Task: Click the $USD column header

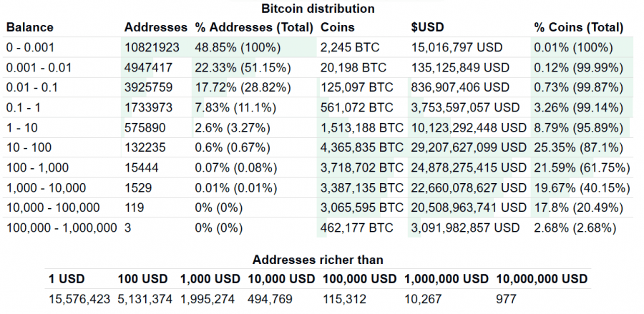Action: pyautogui.click(x=428, y=27)
